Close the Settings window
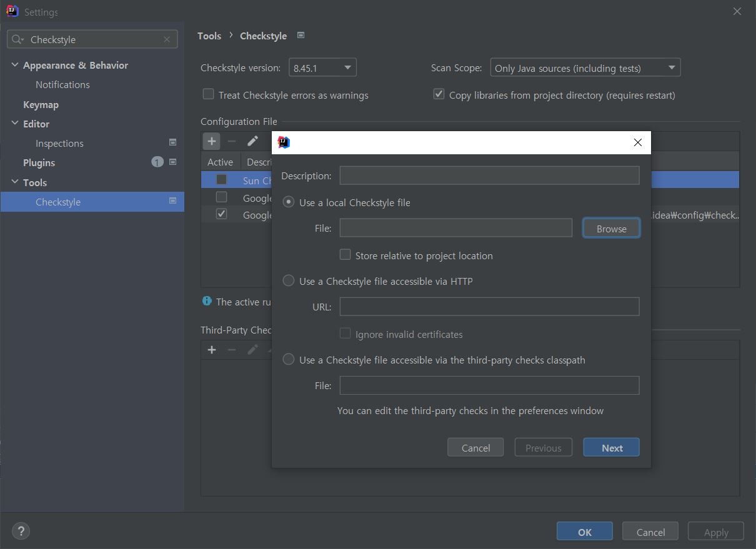 (x=737, y=11)
